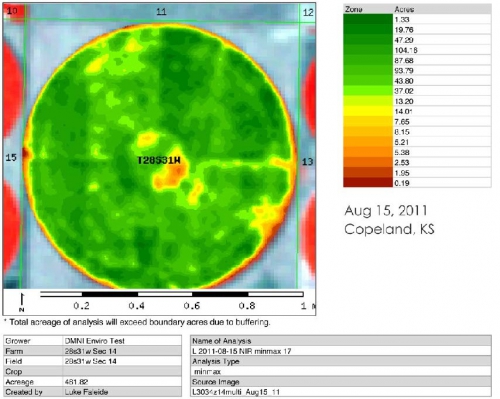The height and width of the screenshot is (399, 500).
Task: Select the dark red 0.19 acres swatch
Action: (x=368, y=183)
